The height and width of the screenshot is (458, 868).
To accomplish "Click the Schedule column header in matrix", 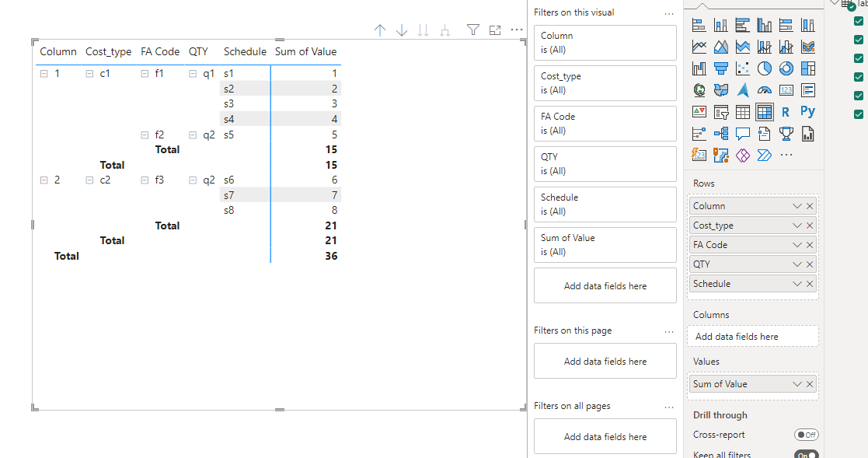I will pos(245,51).
